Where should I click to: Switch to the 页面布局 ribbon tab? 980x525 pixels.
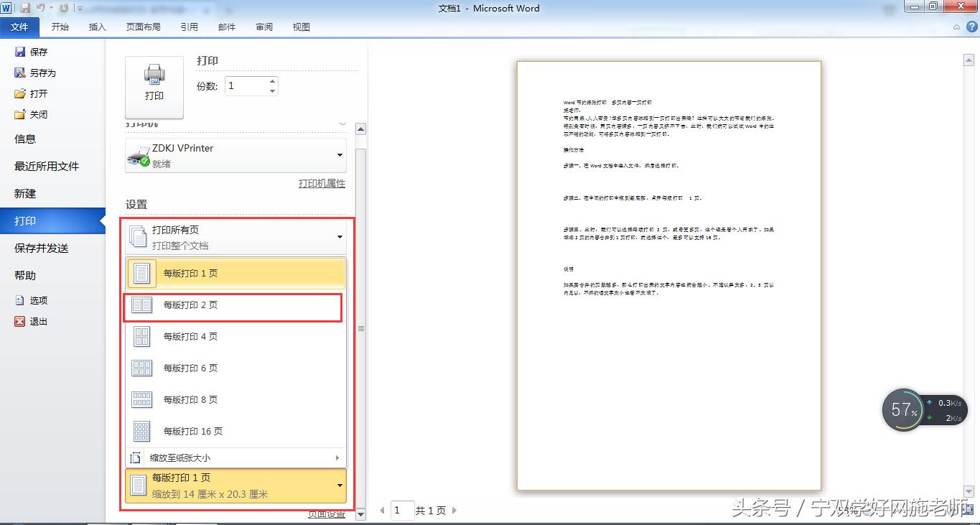143,27
